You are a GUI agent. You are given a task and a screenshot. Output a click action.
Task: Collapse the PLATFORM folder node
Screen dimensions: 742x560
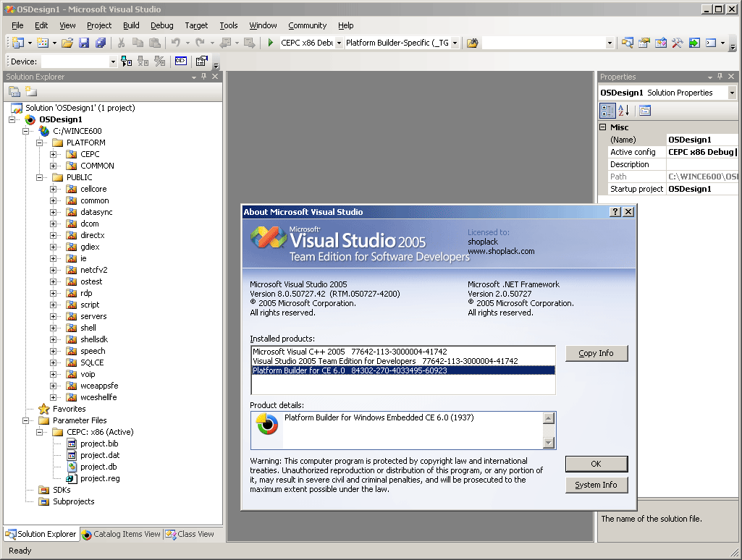coord(40,143)
